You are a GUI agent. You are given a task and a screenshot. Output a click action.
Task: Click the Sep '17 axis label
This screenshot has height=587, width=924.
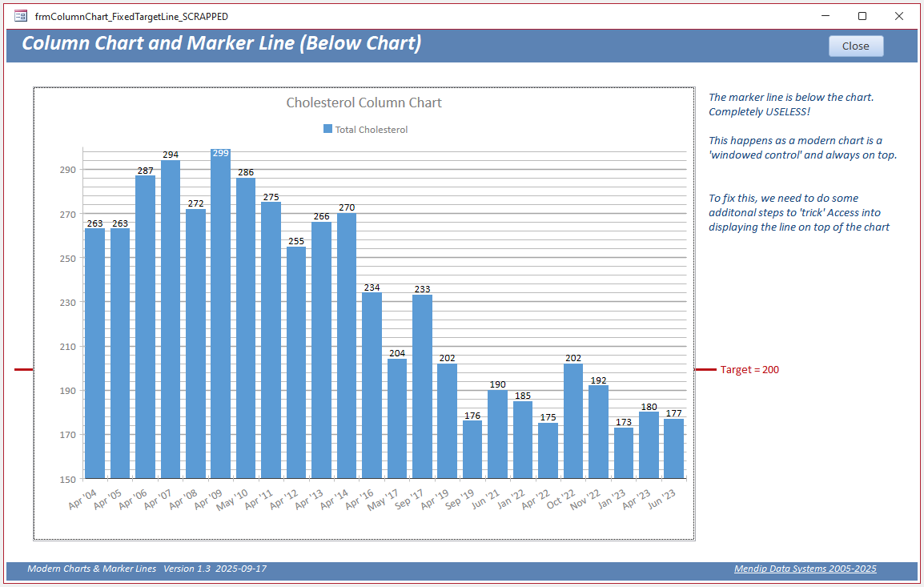tap(409, 500)
